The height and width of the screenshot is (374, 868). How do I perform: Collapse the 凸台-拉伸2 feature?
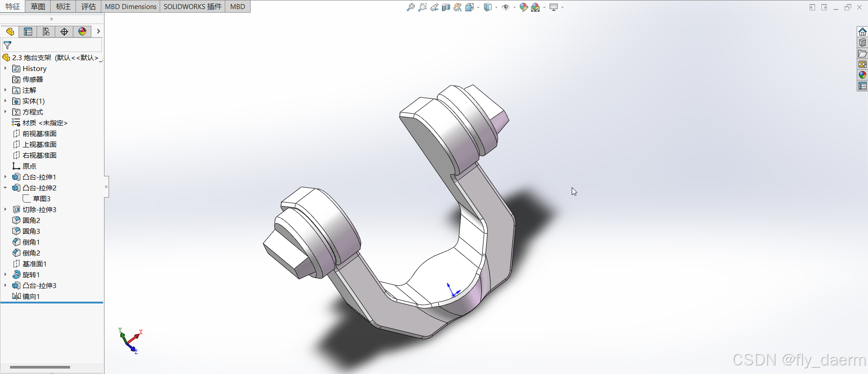coord(5,188)
